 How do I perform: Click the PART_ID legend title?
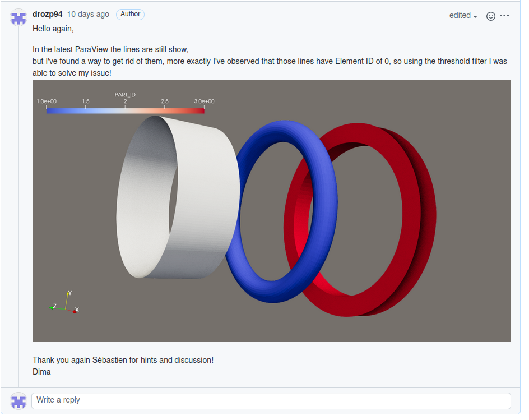tap(125, 95)
